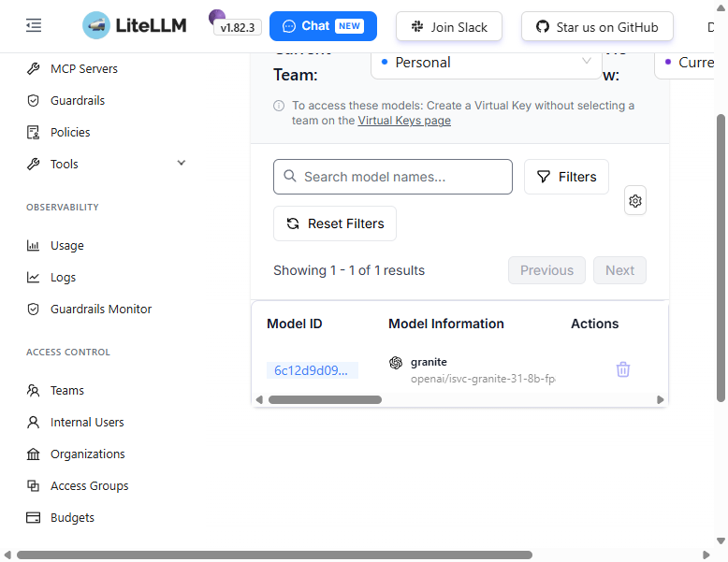Click the page scrollbar down arrow

click(721, 540)
